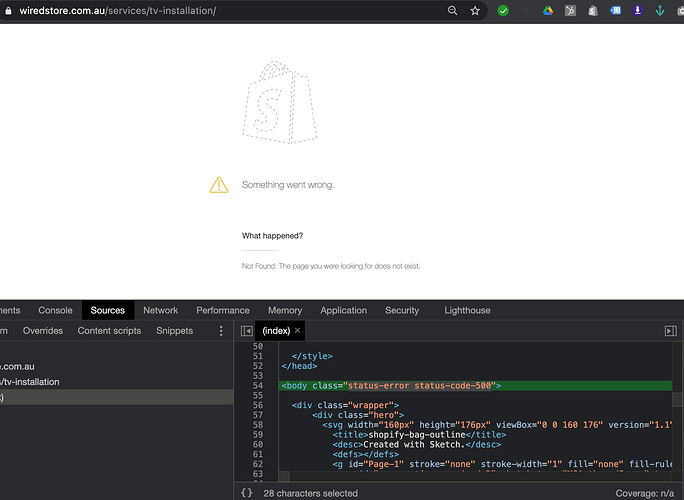This screenshot has width=684, height=500.
Task: Open the Console tab
Action: click(x=55, y=310)
